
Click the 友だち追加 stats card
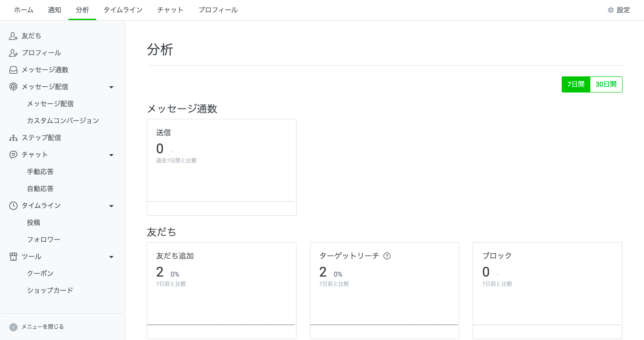click(221, 290)
